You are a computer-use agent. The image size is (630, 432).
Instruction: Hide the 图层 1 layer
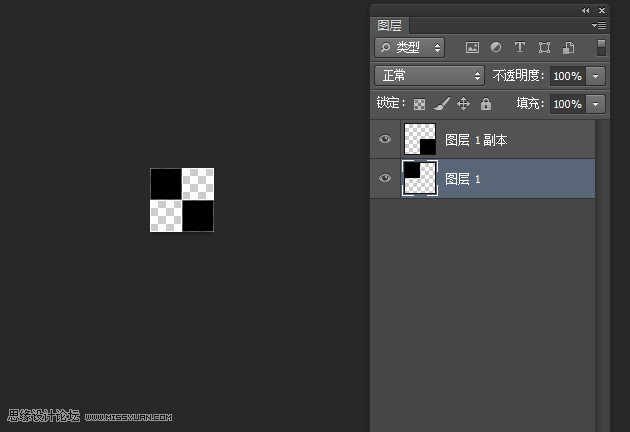[x=385, y=178]
